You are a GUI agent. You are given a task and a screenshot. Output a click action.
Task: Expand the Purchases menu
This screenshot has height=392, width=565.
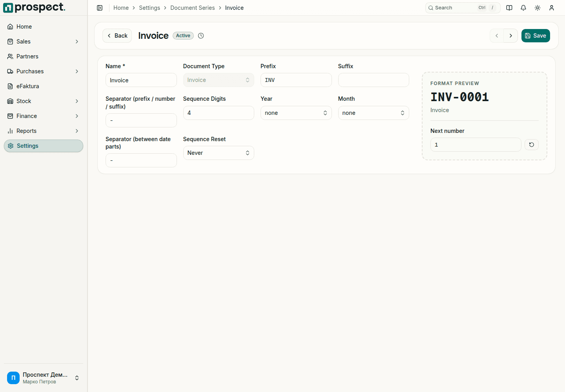coord(44,71)
